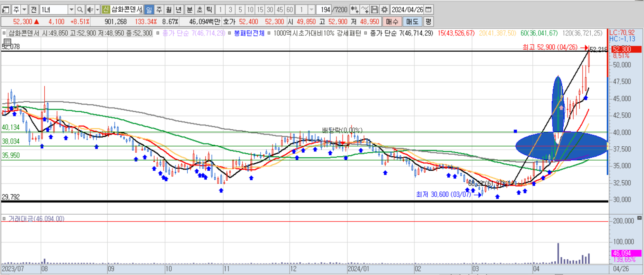
Task: Open the calendar date picker icon
Action: (x=429, y=10)
